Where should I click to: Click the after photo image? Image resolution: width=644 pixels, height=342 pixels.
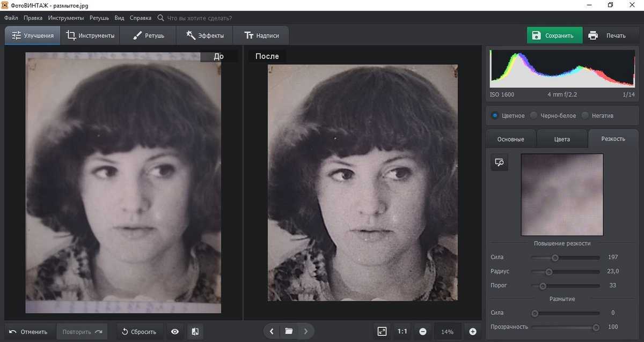click(363, 182)
